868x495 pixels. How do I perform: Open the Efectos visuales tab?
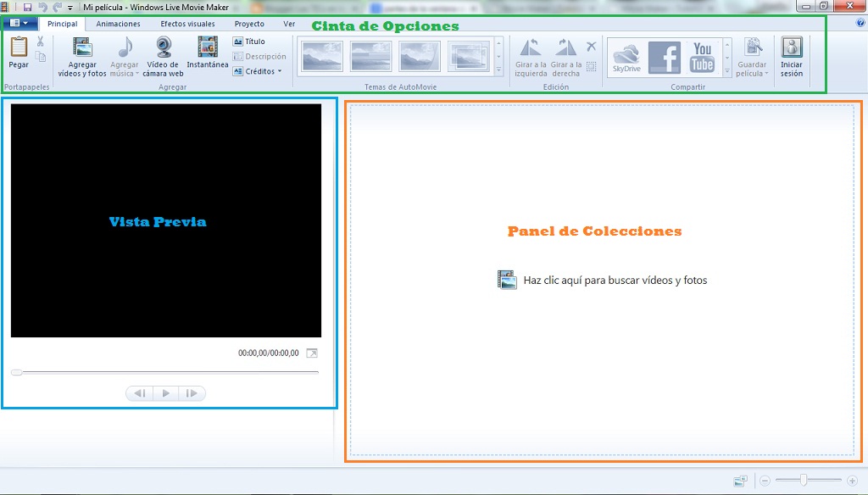(x=187, y=24)
